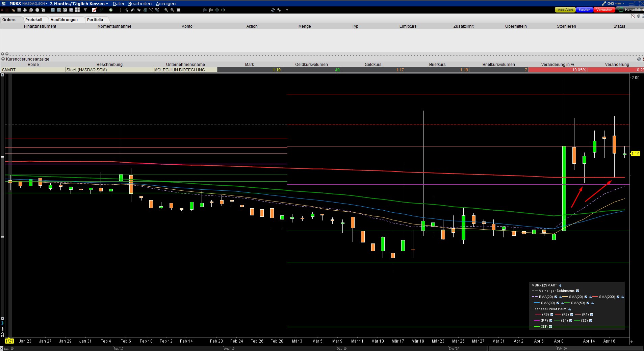Click the undo arrow in chart toolbar
The image size is (644, 351).
pyautogui.click(x=133, y=10)
